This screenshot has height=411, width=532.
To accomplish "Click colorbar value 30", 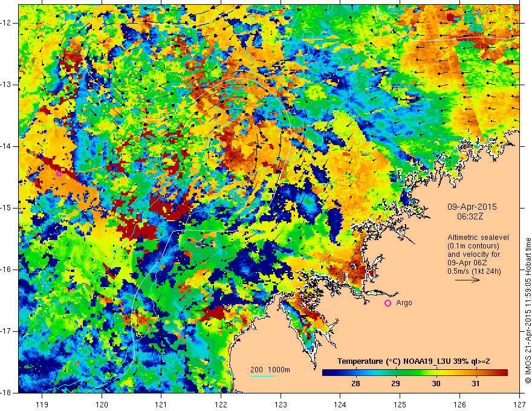I will coord(436,384).
